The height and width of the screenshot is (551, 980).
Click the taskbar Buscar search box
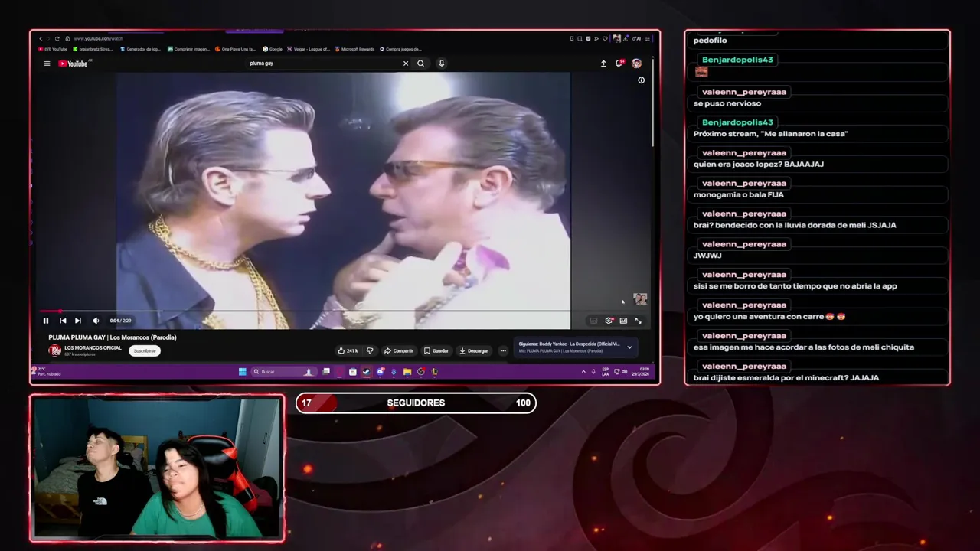285,372
